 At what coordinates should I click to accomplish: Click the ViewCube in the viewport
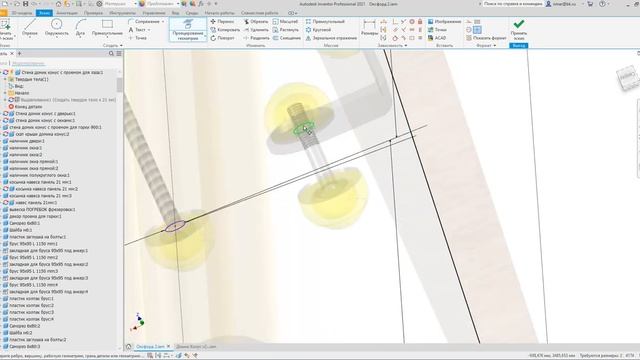(x=627, y=78)
